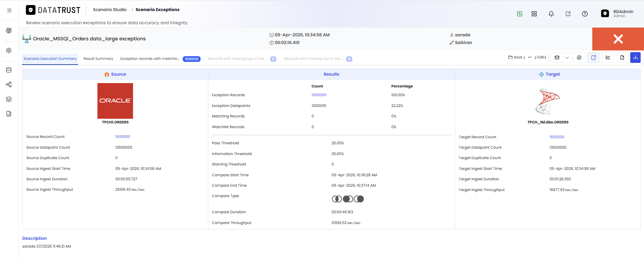Close the exceptions view with the red X
Image resolution: width=644 pixels, height=260 pixels.
pos(618,39)
